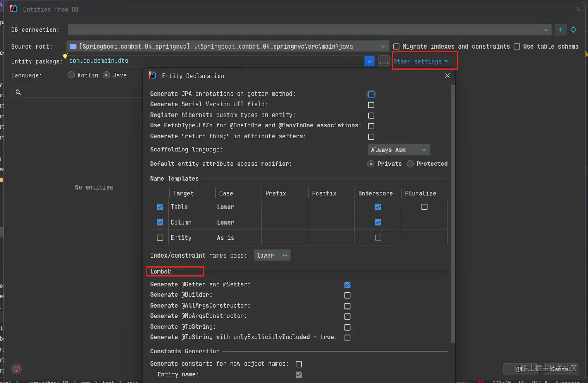Uncheck the Column row enable checkbox
This screenshot has height=383, width=588.
pyautogui.click(x=160, y=222)
